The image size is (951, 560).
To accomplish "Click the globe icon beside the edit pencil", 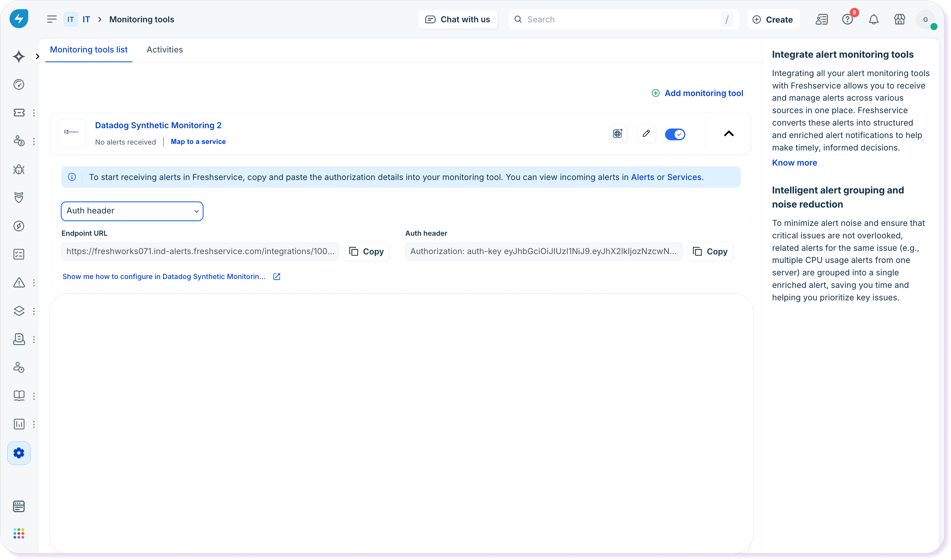I will click(618, 133).
